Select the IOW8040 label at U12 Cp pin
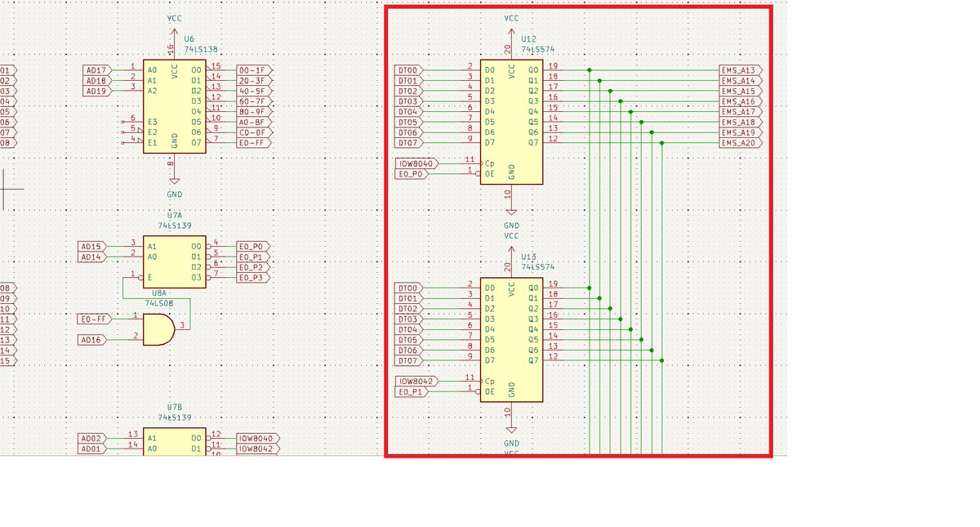This screenshot has height=527, width=980. pos(416,163)
